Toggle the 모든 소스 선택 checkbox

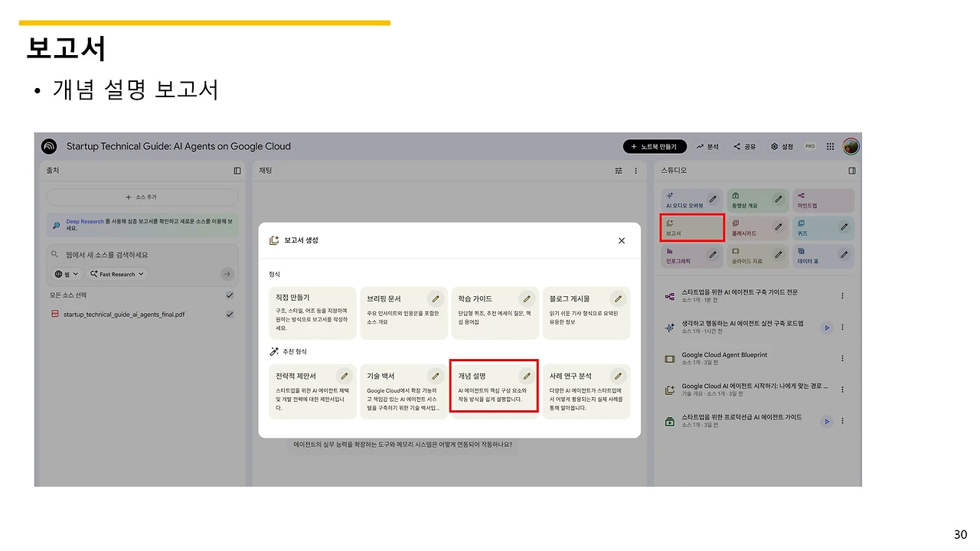pyautogui.click(x=230, y=295)
